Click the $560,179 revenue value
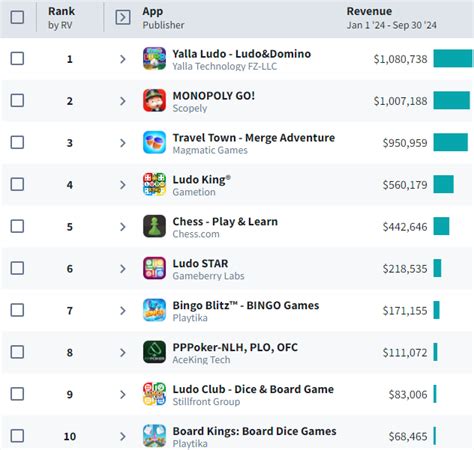 click(405, 185)
